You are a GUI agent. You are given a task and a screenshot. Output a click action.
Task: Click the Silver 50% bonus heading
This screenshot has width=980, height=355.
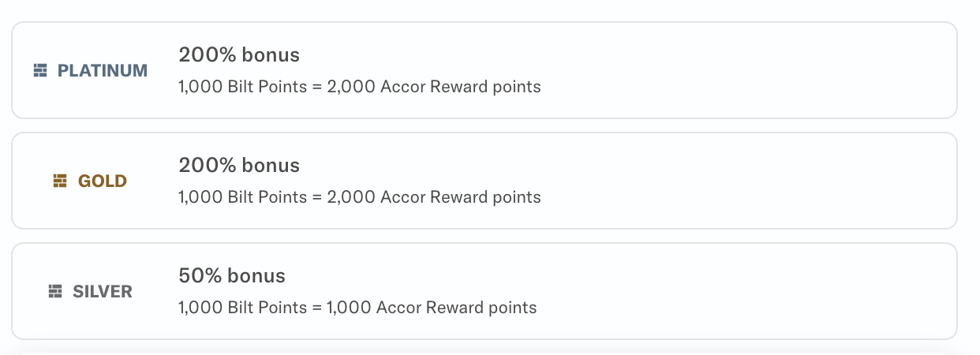232,276
